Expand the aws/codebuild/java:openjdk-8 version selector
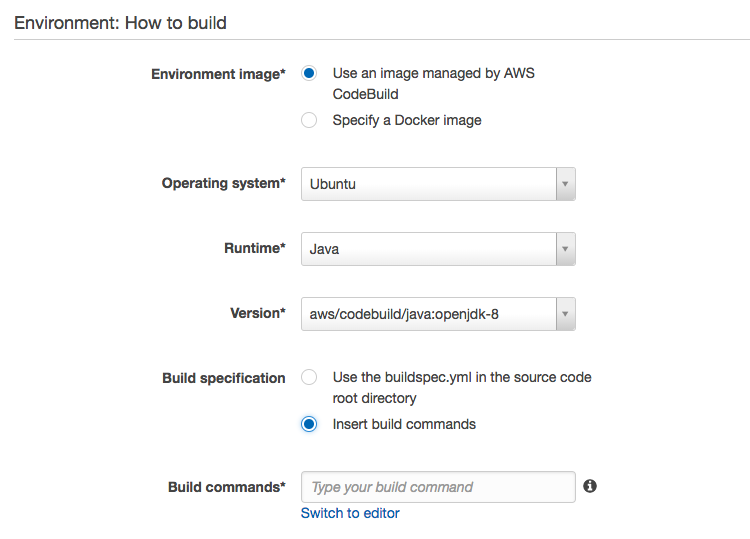Viewport: 750px width, 539px height. [429, 314]
